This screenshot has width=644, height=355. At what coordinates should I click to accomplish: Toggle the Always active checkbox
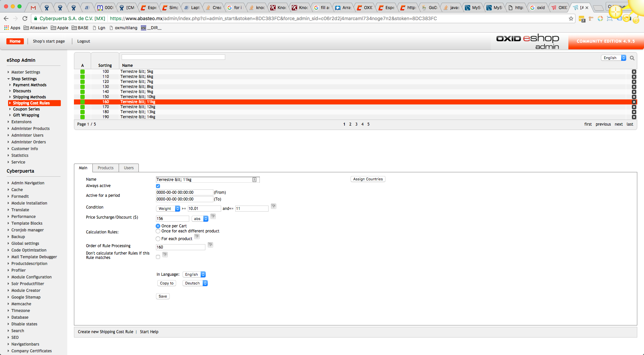pos(158,186)
